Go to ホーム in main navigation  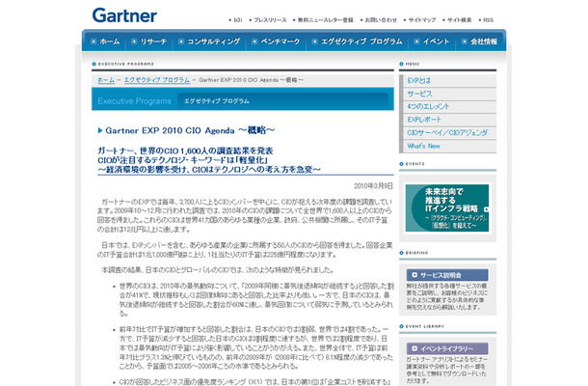click(x=110, y=41)
